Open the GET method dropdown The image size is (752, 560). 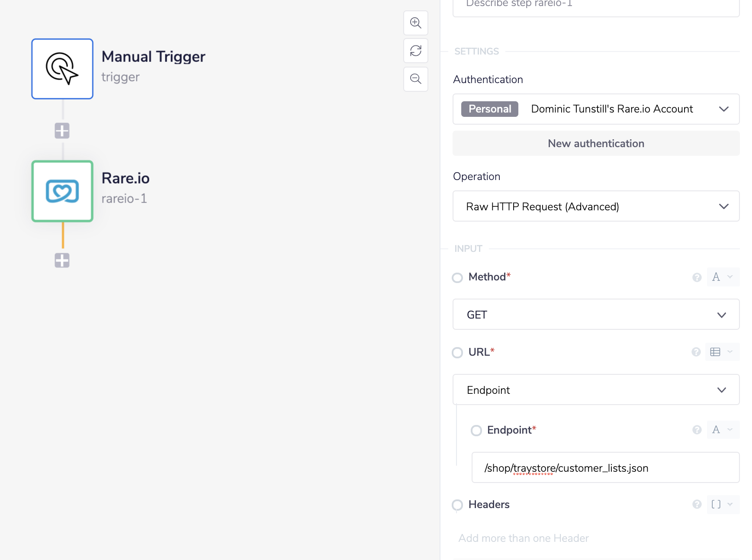click(x=596, y=315)
